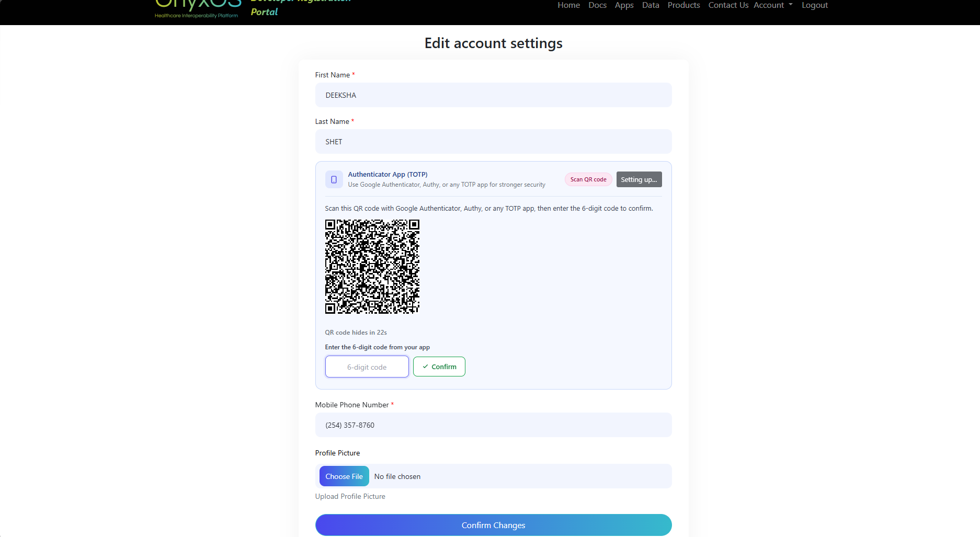980x537 pixels.
Task: Click the Choose File button
Action: click(344, 476)
